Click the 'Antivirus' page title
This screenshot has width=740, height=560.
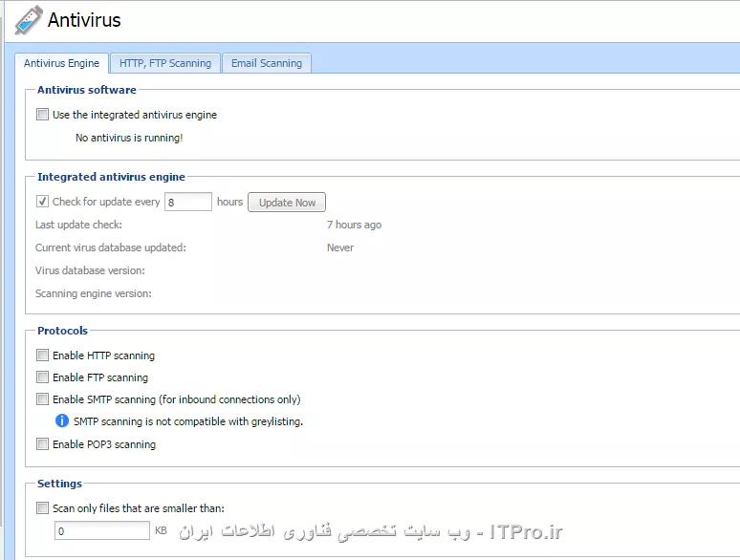84,20
